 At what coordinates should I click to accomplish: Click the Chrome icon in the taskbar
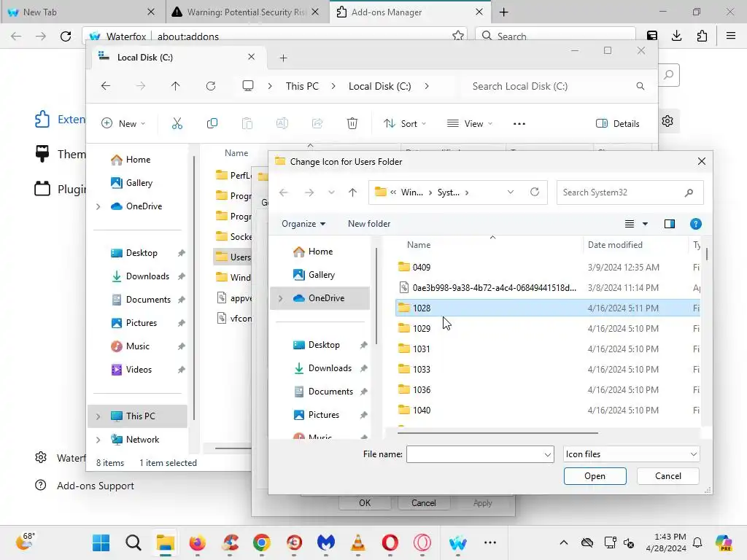(262, 542)
